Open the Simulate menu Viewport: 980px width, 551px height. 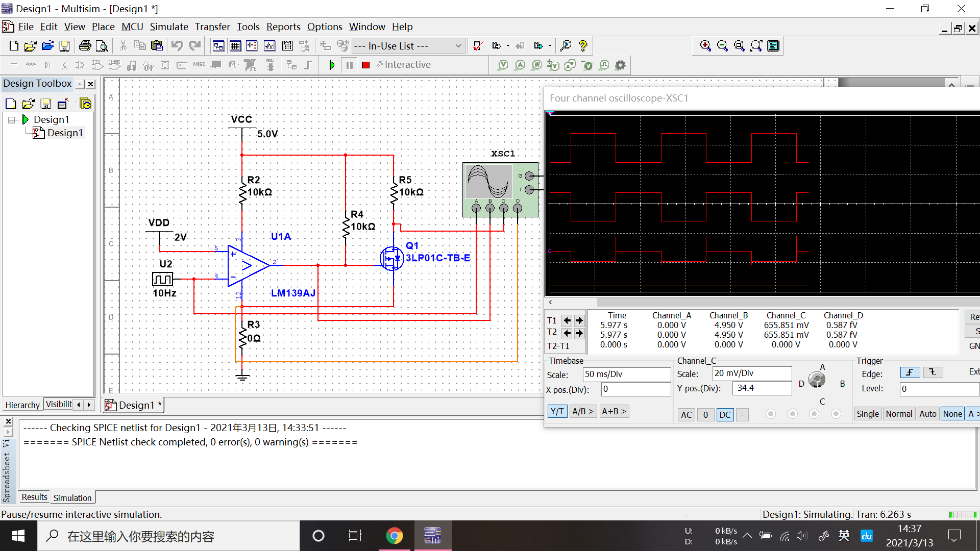tap(168, 27)
